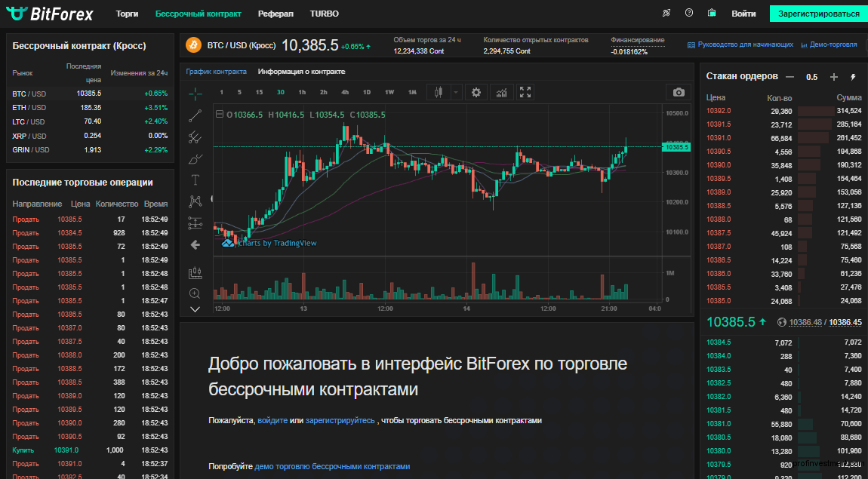Select the 5 minute interval

(x=240, y=92)
